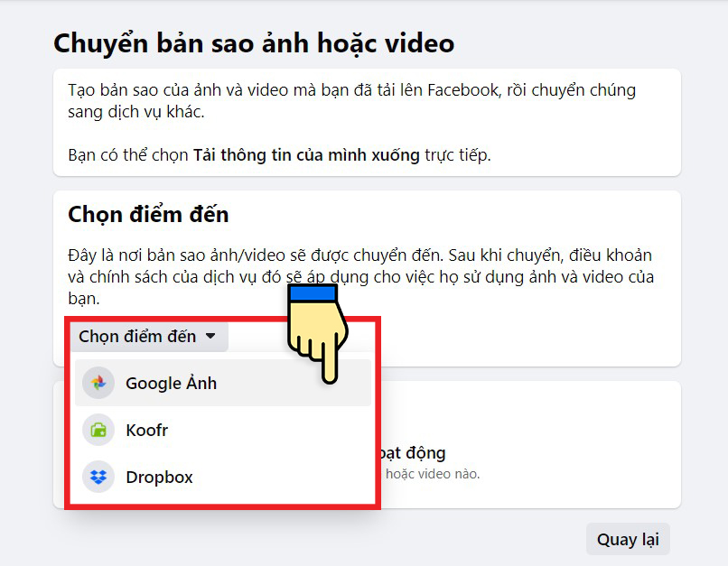Click the hoặc video nào text
The image size is (728, 566).
coord(433,474)
